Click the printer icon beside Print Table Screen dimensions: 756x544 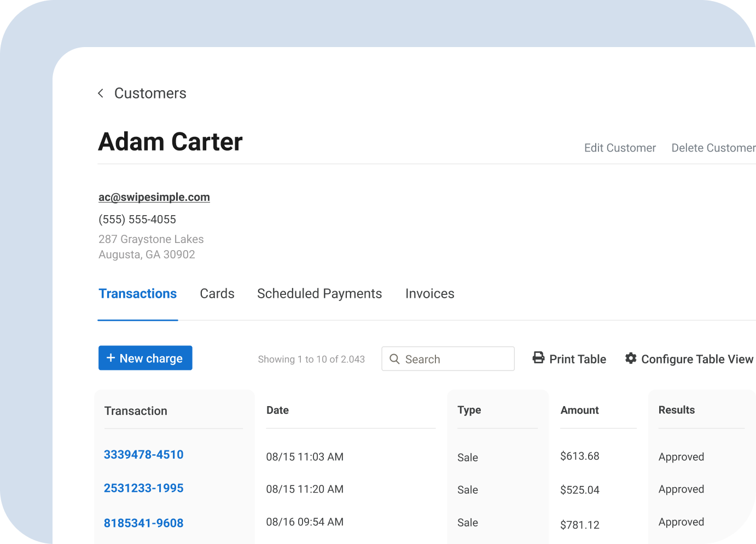pyautogui.click(x=539, y=358)
